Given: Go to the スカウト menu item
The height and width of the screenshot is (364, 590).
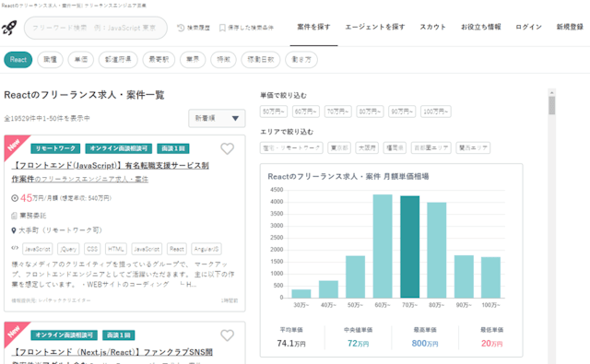Looking at the screenshot, I should click(432, 27).
